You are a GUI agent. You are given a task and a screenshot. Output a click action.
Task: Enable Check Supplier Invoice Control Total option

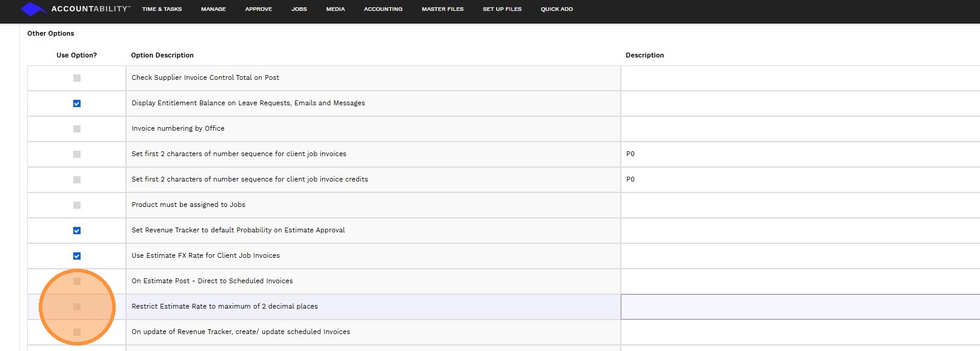point(77,78)
